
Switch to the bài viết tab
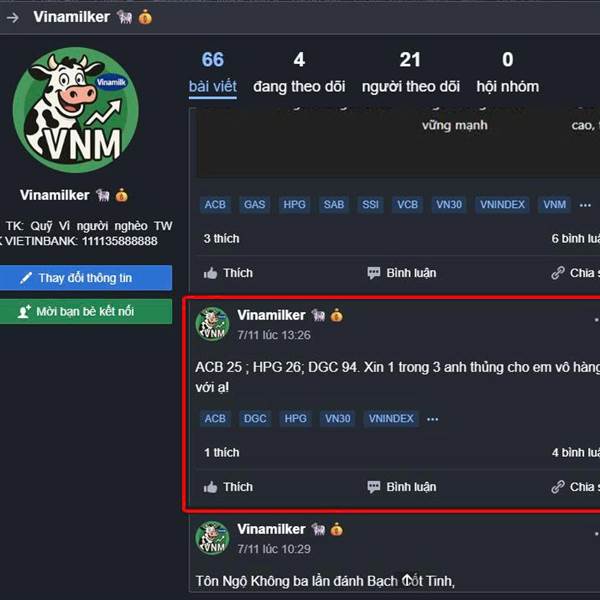[x=213, y=73]
